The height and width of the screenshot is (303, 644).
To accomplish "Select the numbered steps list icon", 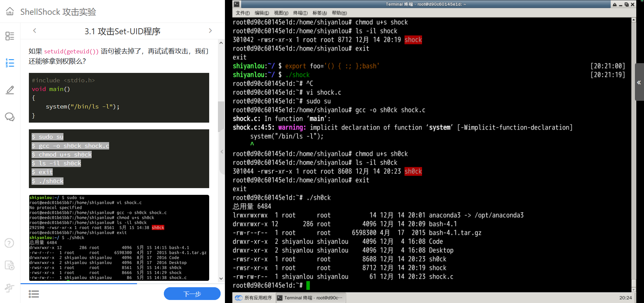I will 10,63.
